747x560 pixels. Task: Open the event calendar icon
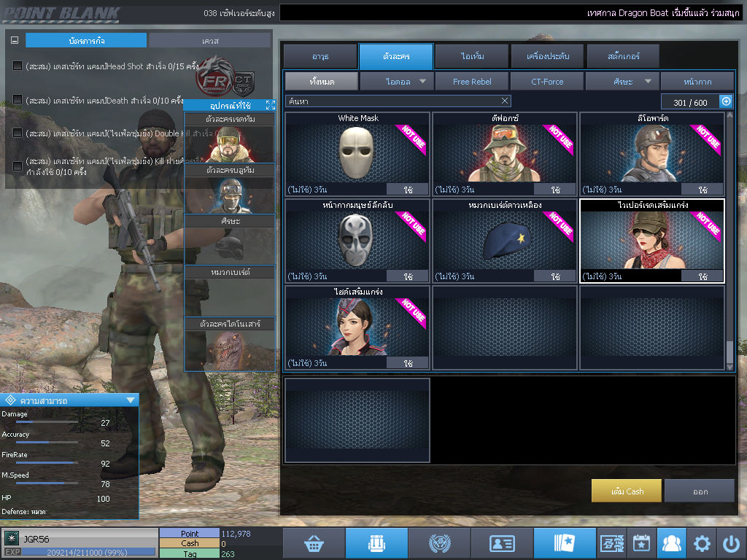[641, 543]
